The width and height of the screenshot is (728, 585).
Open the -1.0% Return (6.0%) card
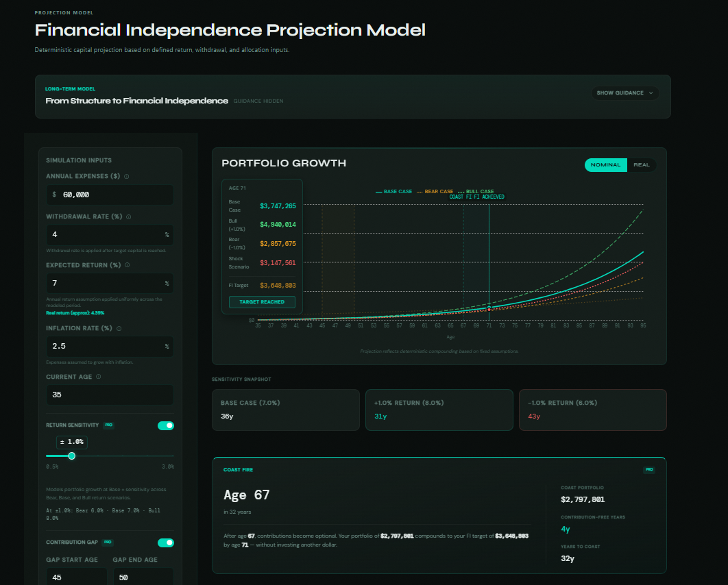click(x=593, y=410)
